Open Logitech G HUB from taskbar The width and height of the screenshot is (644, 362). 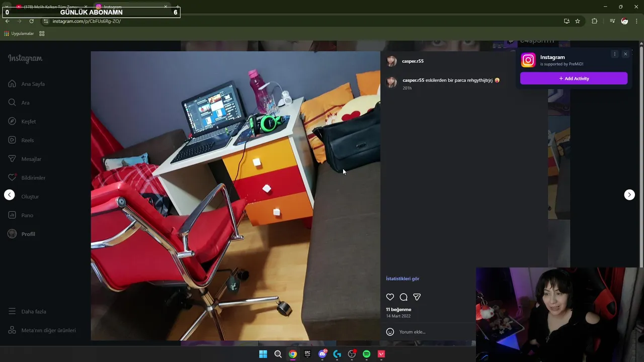click(x=337, y=354)
